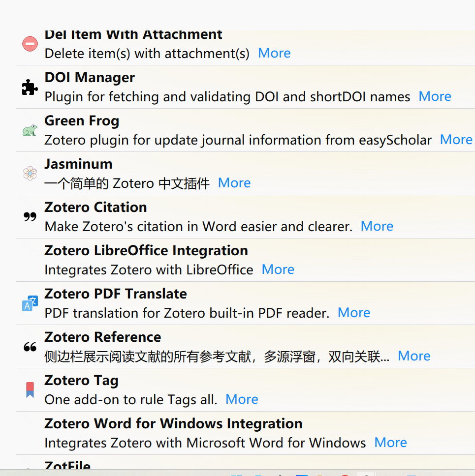Click More next to Jasminum
The image size is (475, 476).
point(234,182)
